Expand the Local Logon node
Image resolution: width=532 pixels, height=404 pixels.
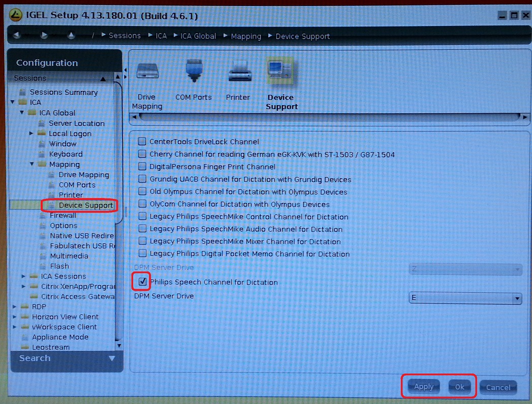click(31, 133)
